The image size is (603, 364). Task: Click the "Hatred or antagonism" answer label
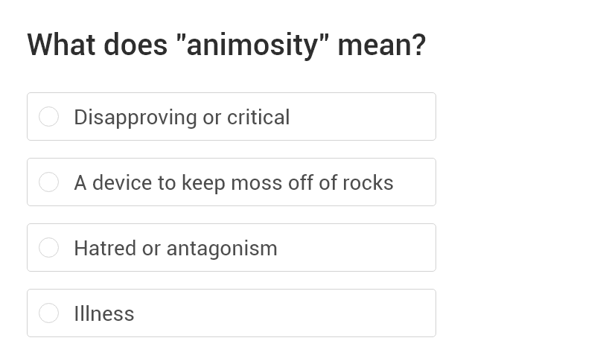tap(175, 249)
